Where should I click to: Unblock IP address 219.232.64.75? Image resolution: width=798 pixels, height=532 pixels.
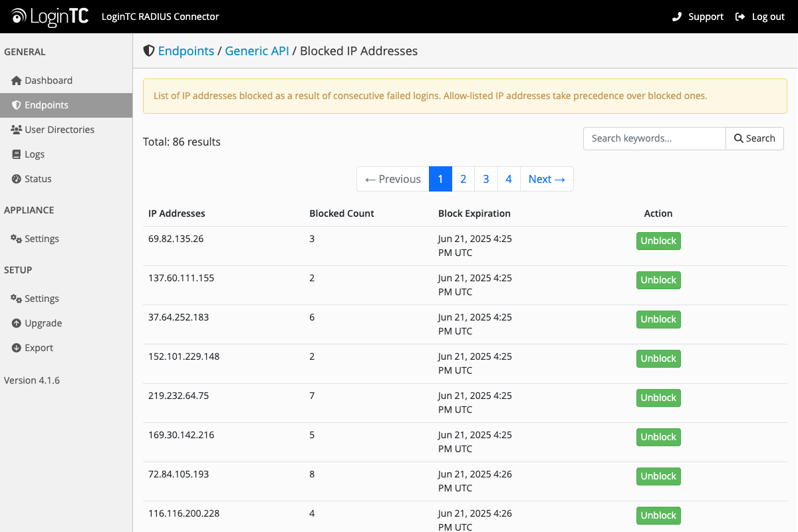click(658, 398)
